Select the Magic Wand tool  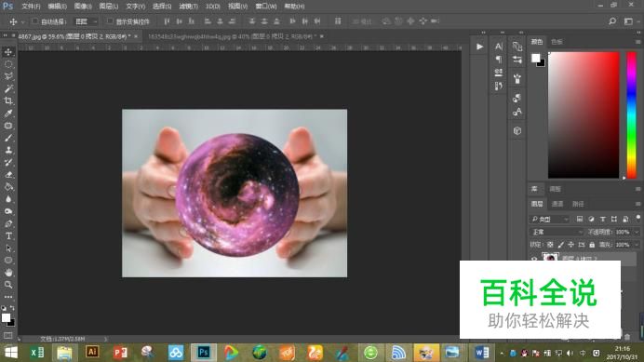8,88
